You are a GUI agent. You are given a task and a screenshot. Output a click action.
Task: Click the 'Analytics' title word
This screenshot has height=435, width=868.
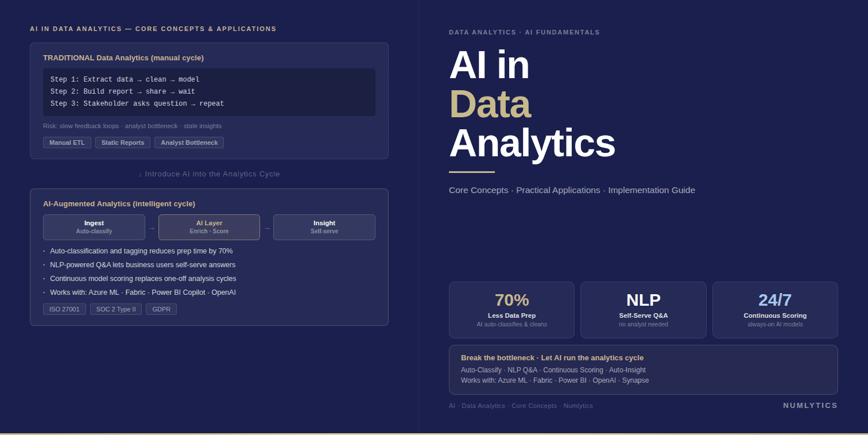tap(532, 143)
